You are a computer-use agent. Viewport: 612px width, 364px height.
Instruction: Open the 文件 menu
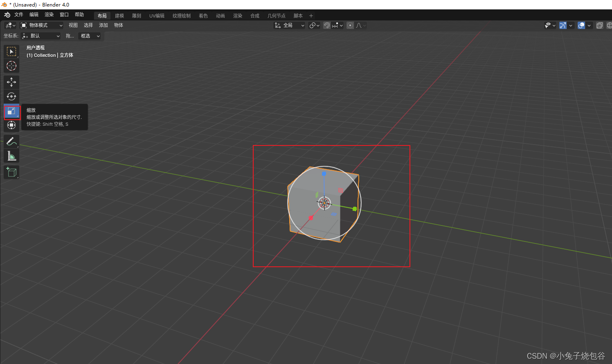pyautogui.click(x=19, y=15)
